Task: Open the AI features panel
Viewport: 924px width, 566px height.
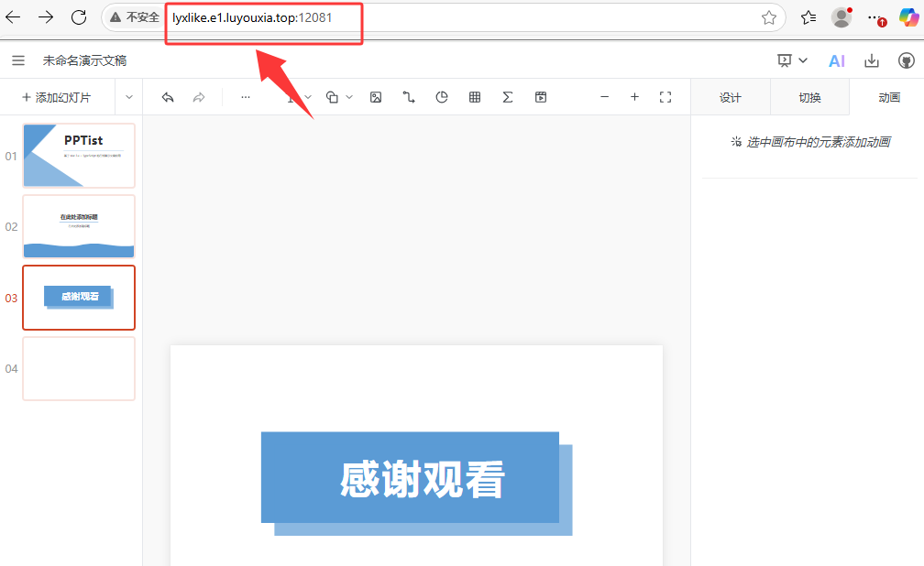Action: (x=836, y=60)
